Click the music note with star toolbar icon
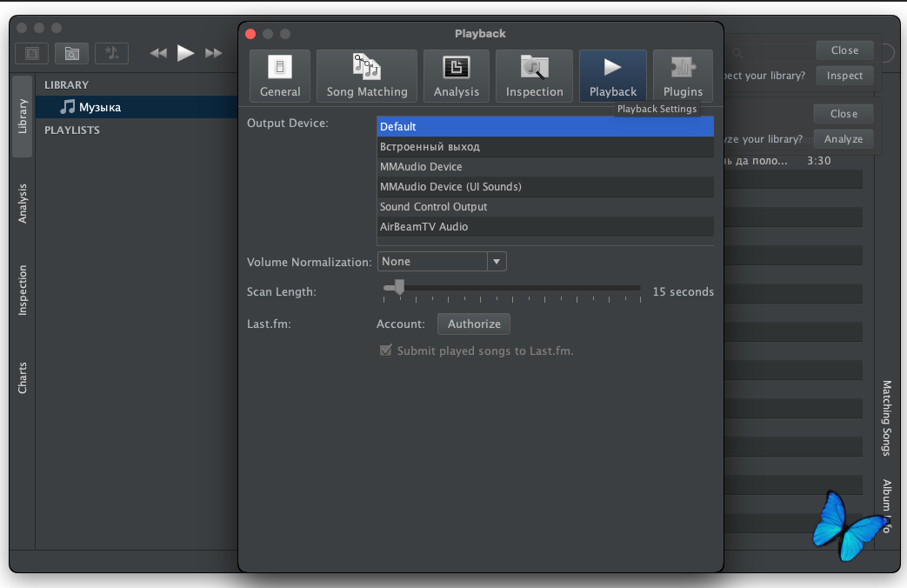The width and height of the screenshot is (907, 588). coord(111,53)
